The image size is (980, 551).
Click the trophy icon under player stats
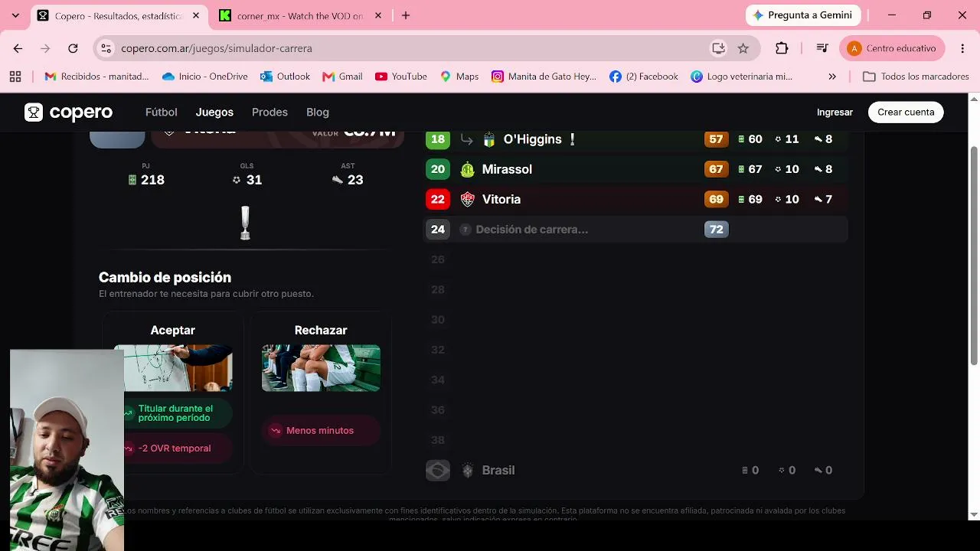[245, 223]
